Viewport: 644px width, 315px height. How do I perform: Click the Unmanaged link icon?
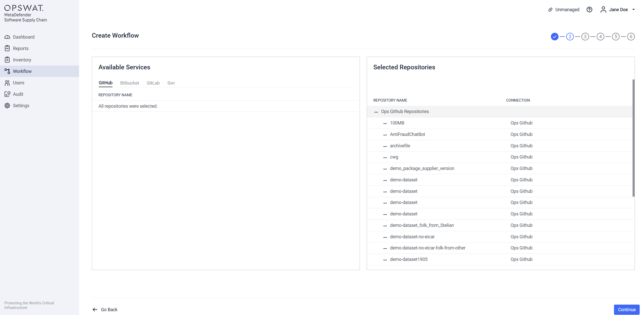(x=550, y=10)
